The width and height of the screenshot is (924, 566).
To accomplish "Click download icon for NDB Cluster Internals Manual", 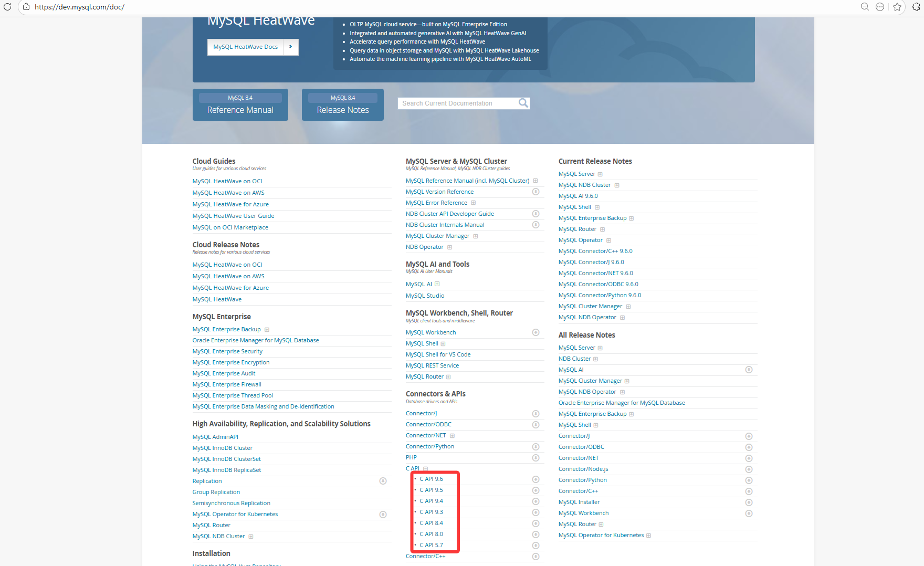I will coord(535,225).
